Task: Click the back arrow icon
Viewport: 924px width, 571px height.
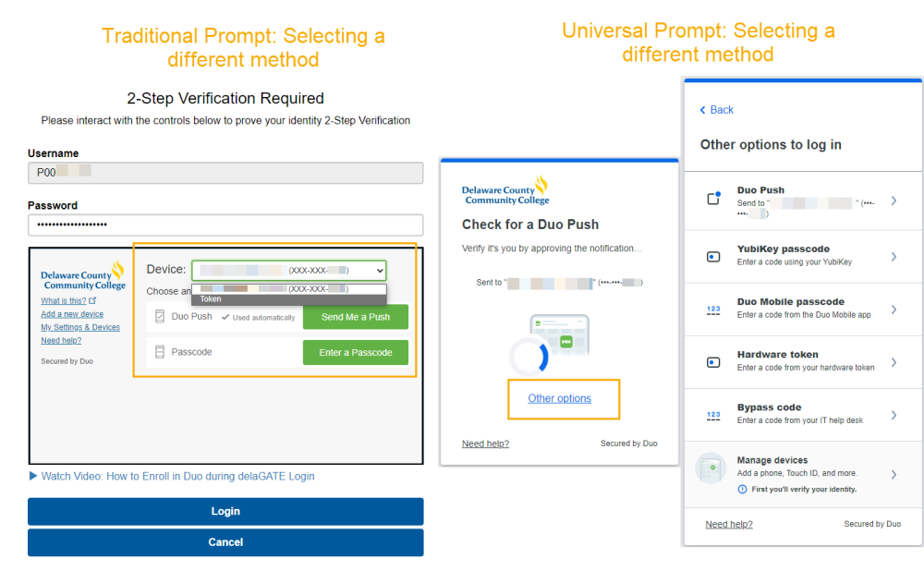Action: [702, 110]
